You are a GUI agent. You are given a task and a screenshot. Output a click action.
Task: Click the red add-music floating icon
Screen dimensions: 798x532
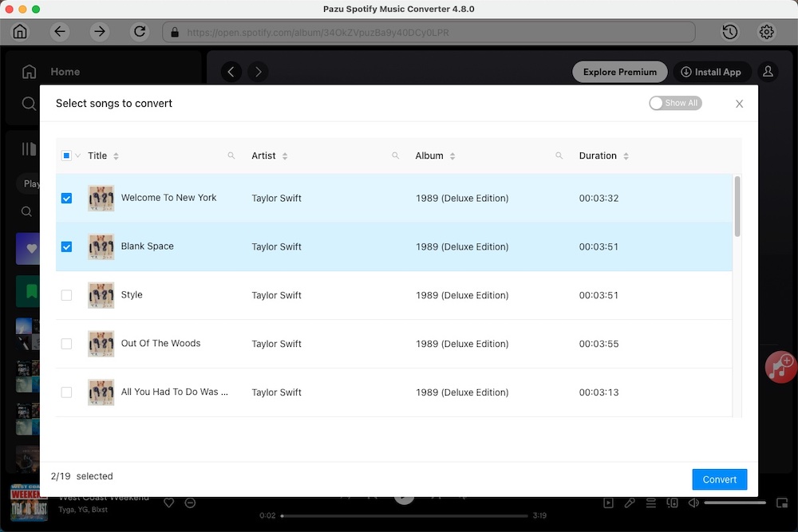click(x=780, y=367)
